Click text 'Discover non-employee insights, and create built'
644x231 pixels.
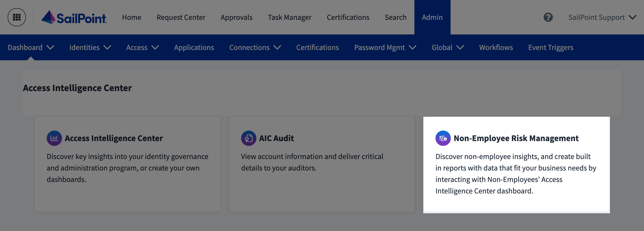[513, 156]
